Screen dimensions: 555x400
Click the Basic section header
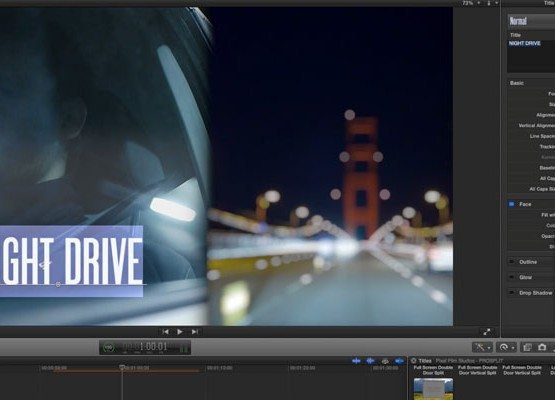point(517,83)
